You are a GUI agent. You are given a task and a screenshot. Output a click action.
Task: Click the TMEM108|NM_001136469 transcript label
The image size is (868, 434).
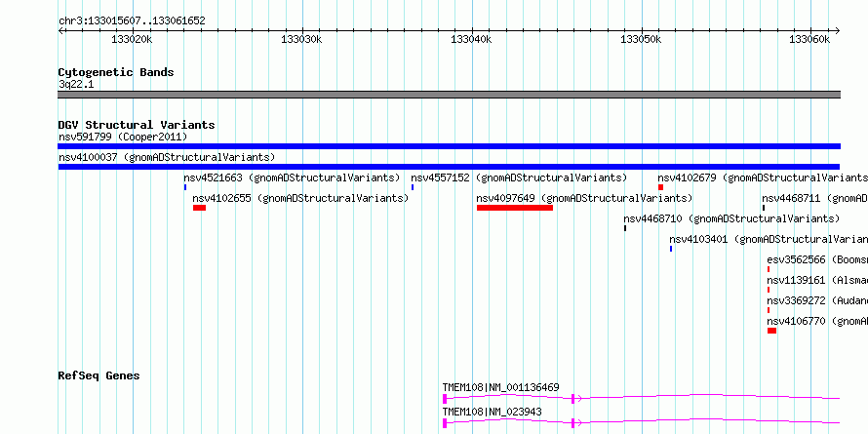click(x=500, y=387)
